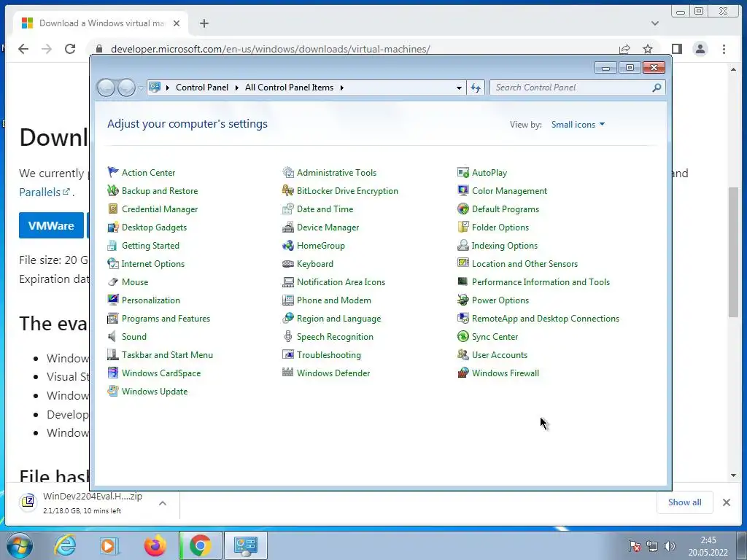
Task: Open Windows Media Player from the taskbar
Action: tap(109, 545)
